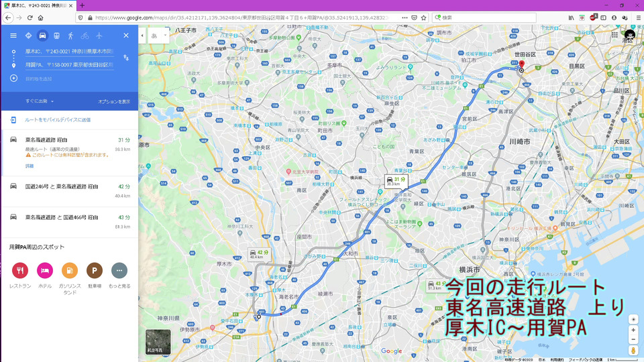
Task: Search nearby gas stations (ガソリンスタンド) icon
Action: point(70,270)
